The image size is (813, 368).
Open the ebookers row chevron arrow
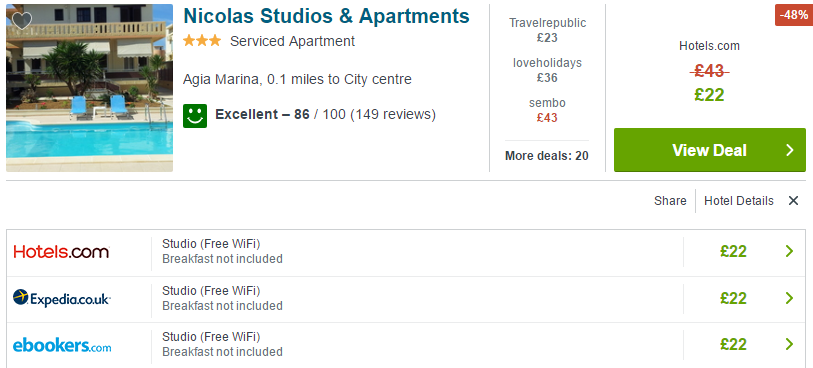(789, 344)
